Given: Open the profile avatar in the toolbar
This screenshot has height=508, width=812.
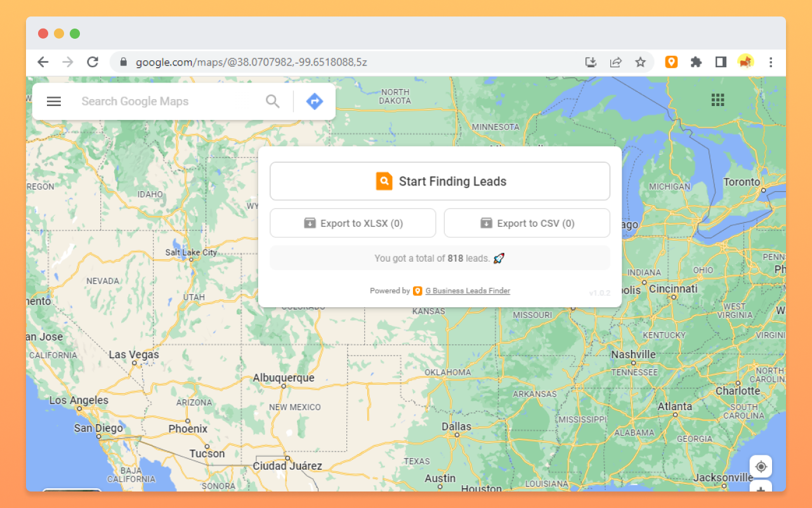Looking at the screenshot, I should [745, 62].
